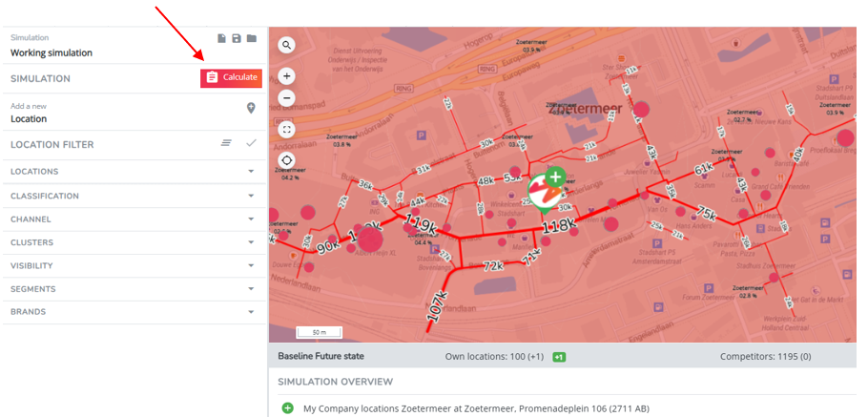Select the 107k traffic label on map

[436, 304]
